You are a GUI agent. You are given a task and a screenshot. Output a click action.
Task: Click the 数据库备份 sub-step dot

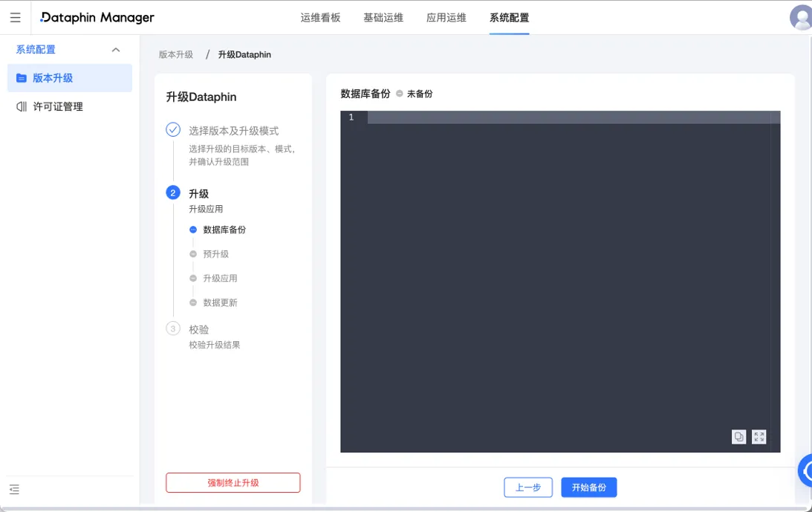(193, 230)
